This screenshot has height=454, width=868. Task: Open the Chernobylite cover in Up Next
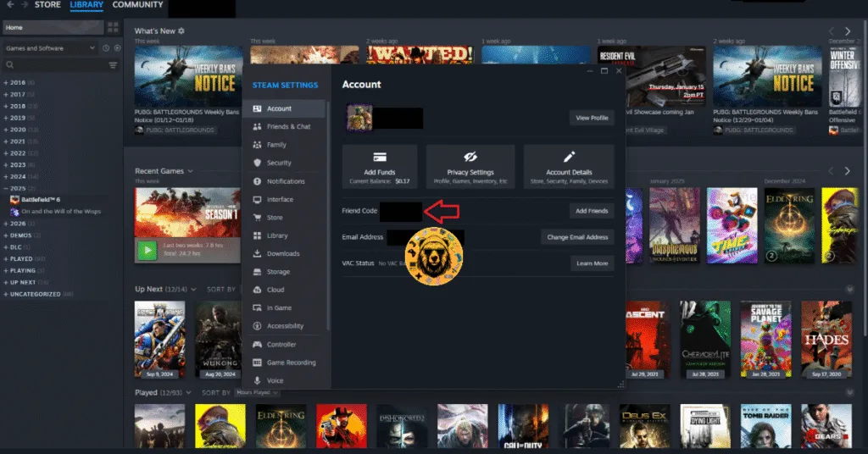click(705, 340)
